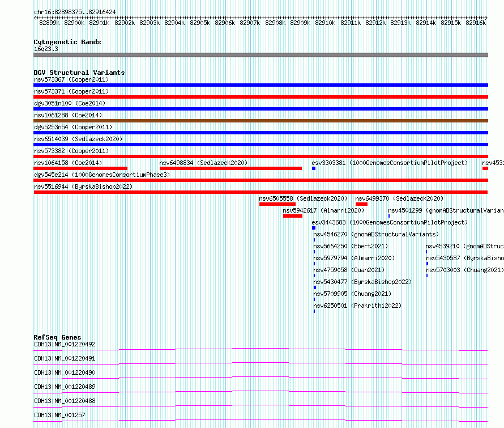Image resolution: width=504 pixels, height=428 pixels.
Task: Select the nsv1064158 (Coe2014) red bar
Action: coord(80,168)
